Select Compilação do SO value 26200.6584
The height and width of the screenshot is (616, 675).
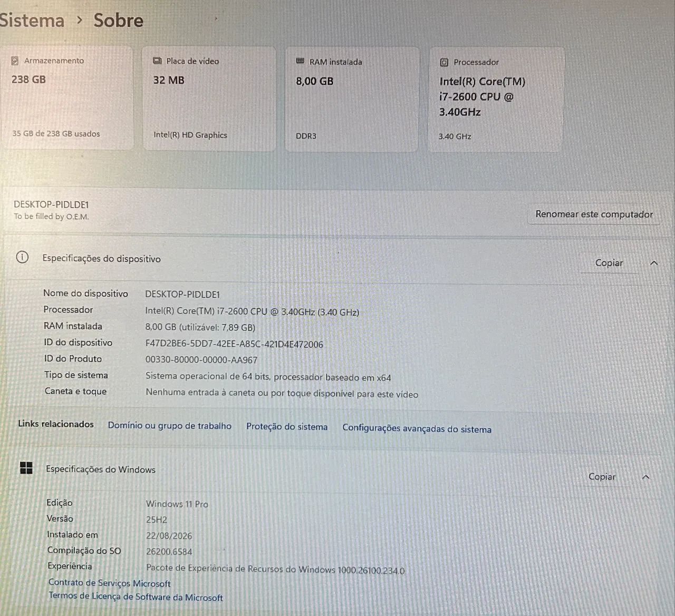pyautogui.click(x=169, y=552)
